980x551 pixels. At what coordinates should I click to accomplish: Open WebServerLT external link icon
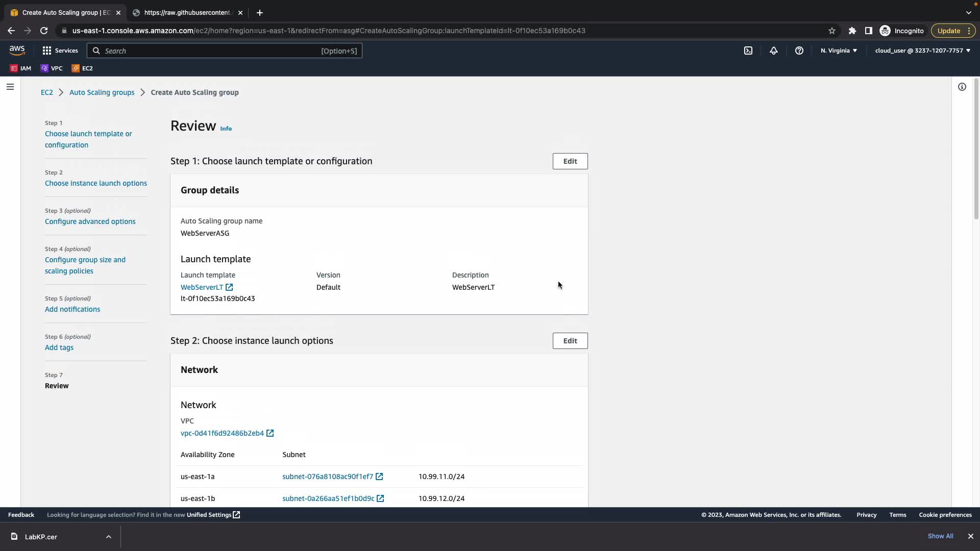229,287
